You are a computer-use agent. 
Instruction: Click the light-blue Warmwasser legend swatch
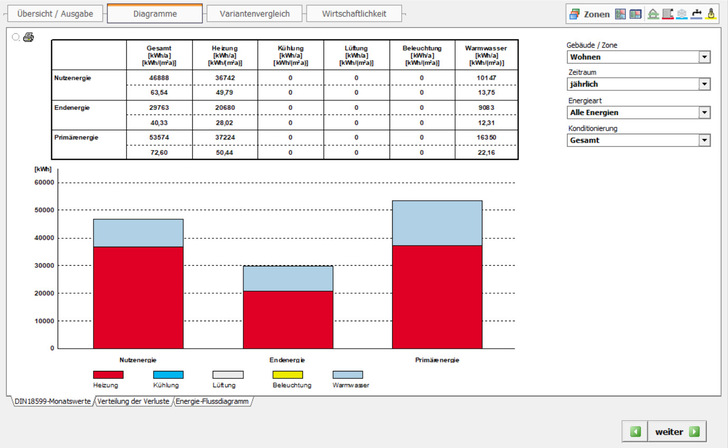pos(348,375)
